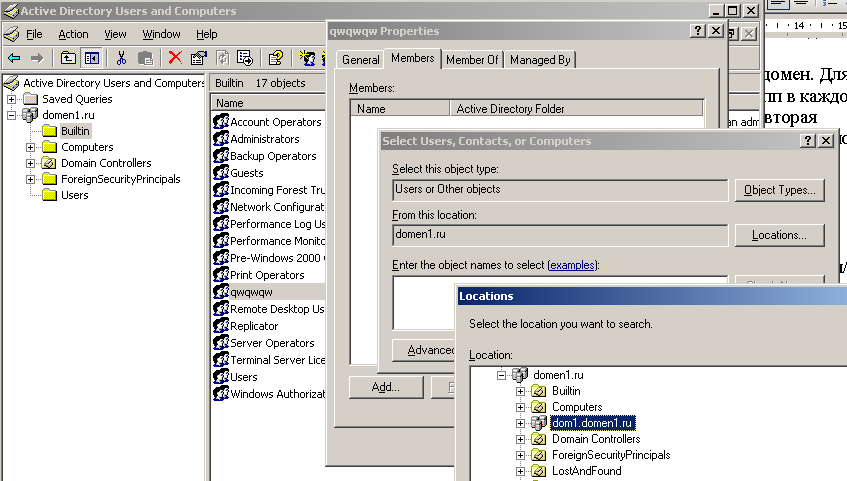Click the Locations... button
847x481 pixels.
point(779,235)
